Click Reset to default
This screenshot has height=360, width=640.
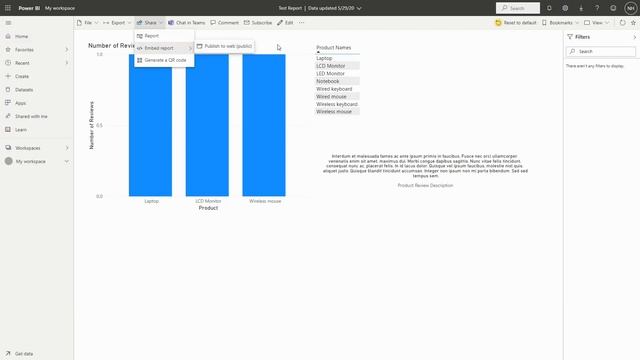(516, 23)
